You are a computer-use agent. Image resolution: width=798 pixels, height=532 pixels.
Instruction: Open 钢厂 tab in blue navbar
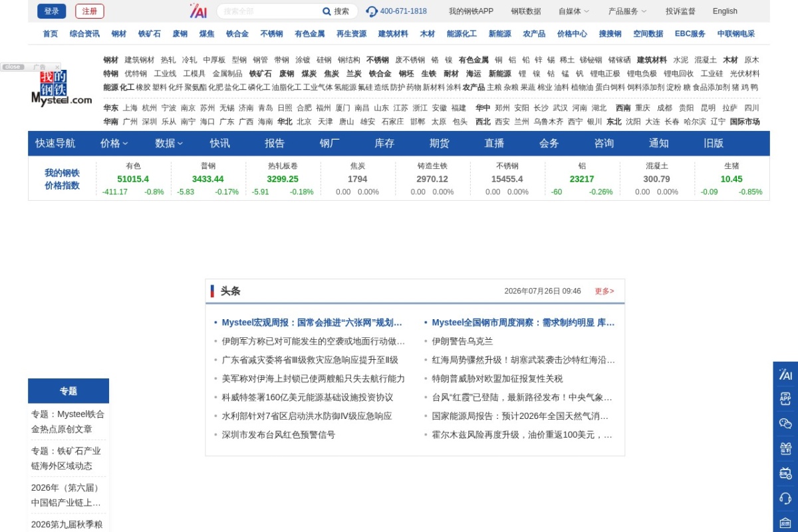[x=330, y=143]
